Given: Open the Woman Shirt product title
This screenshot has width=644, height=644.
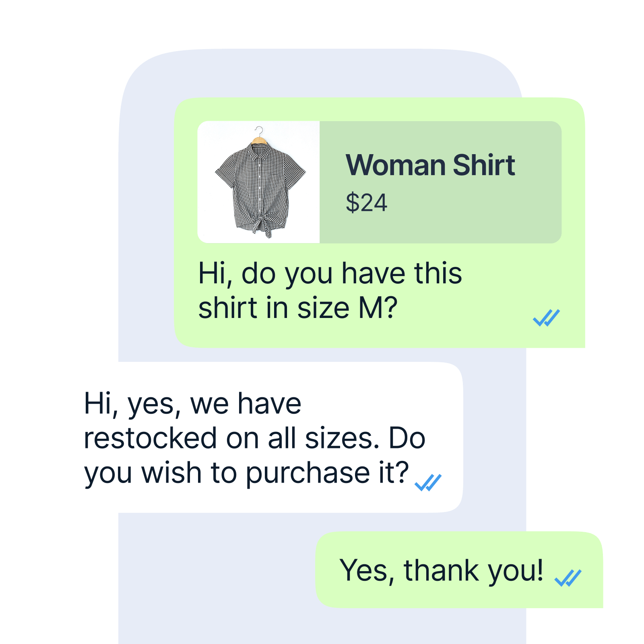Looking at the screenshot, I should point(430,165).
